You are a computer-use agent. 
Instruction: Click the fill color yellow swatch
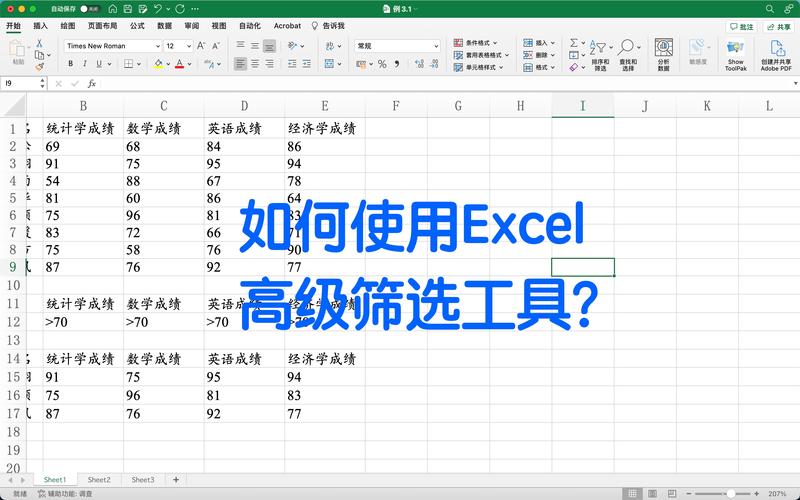(158, 64)
